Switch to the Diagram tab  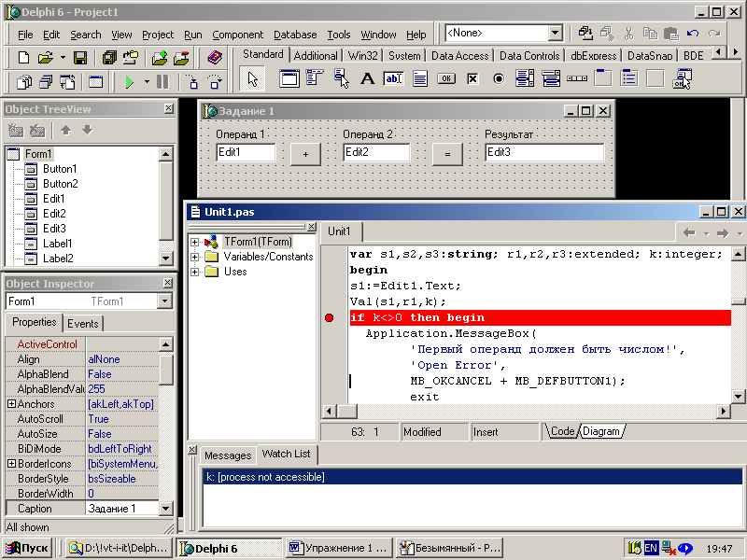(x=601, y=431)
